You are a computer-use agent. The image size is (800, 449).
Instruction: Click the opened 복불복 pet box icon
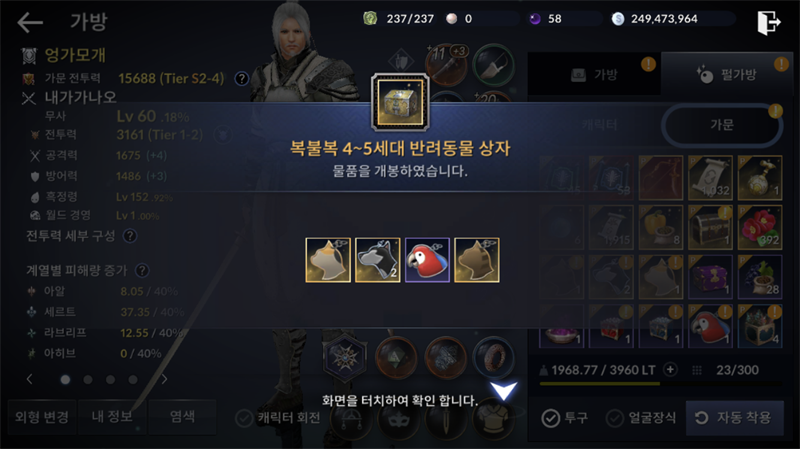(x=400, y=103)
